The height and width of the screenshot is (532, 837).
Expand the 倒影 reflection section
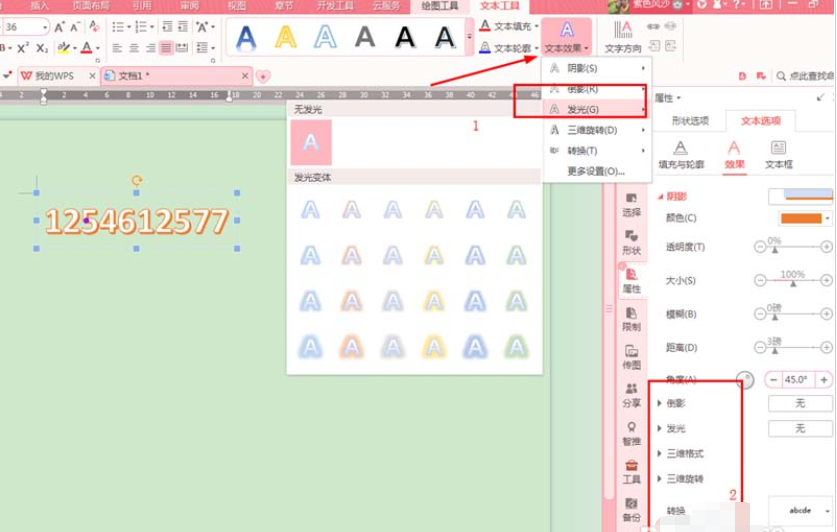[660, 403]
